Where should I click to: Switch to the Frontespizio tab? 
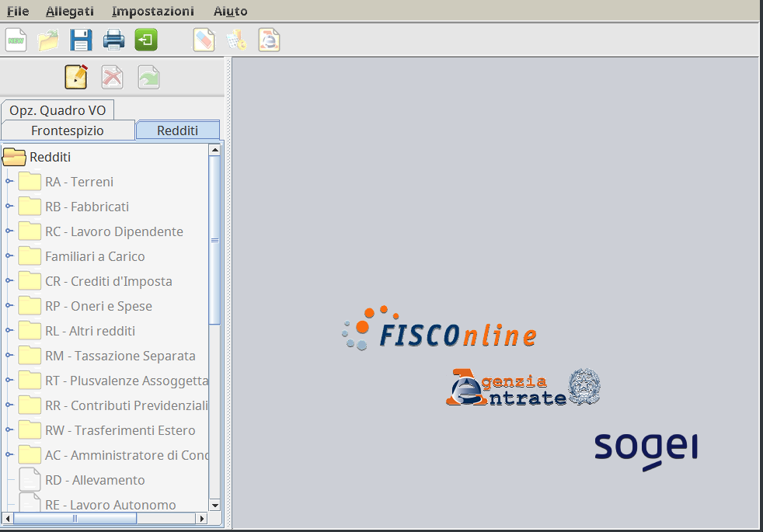(68, 130)
